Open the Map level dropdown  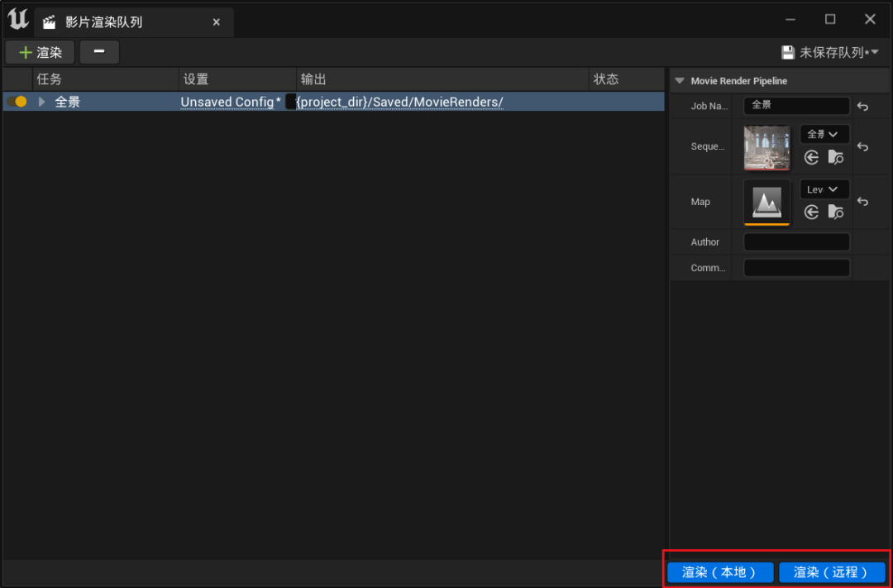point(824,189)
